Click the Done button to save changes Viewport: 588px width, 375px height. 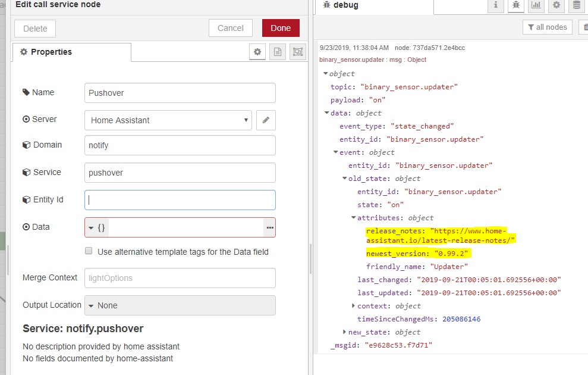281,28
